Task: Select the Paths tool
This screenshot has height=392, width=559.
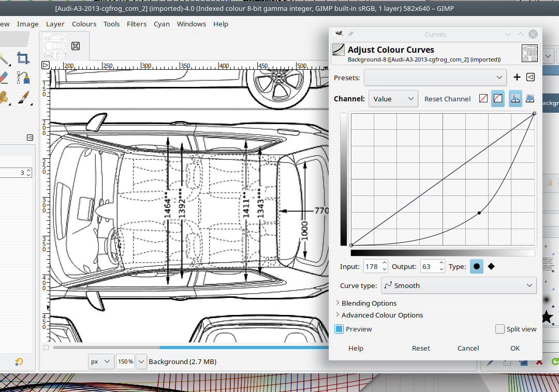Action: click(x=22, y=78)
